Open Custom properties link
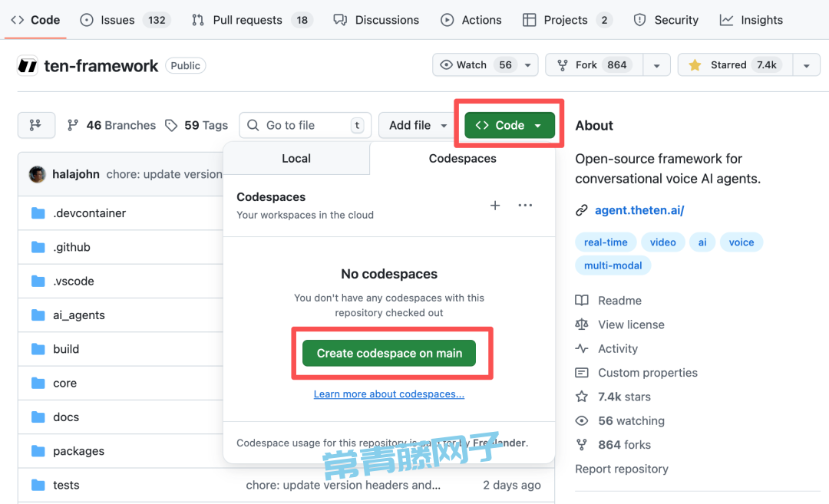Image resolution: width=829 pixels, height=504 pixels. tap(636, 373)
